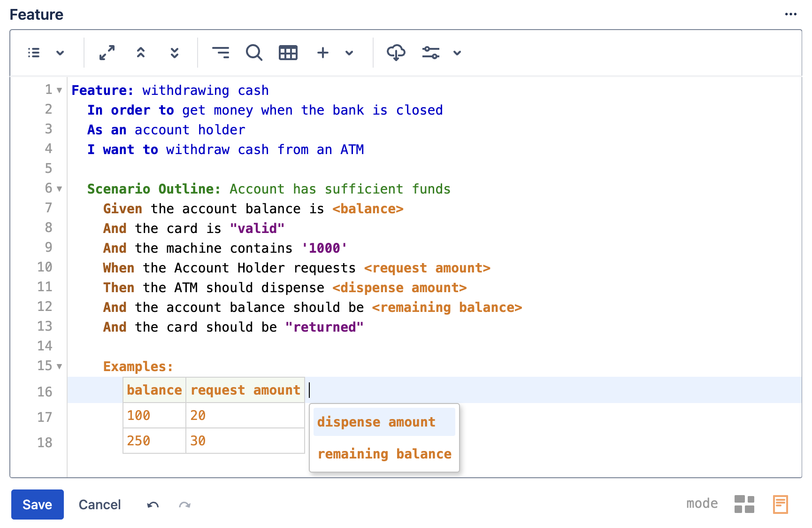This screenshot has height=528, width=812.
Task: Toggle fullscreen expand arrows icon
Action: click(x=107, y=53)
